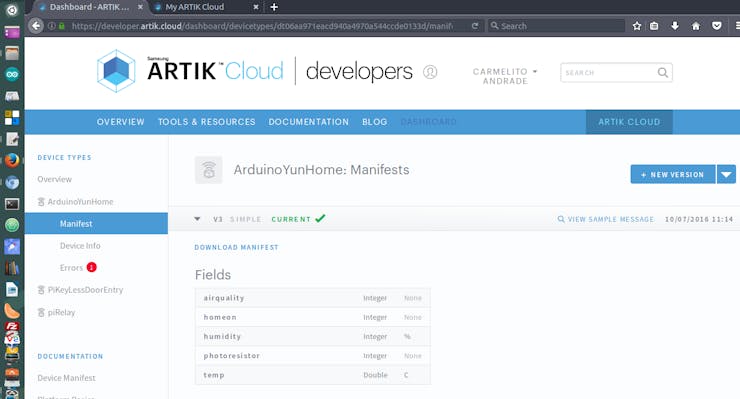Open browser hamburger menu
This screenshot has height=399, width=740.
tap(737, 26)
